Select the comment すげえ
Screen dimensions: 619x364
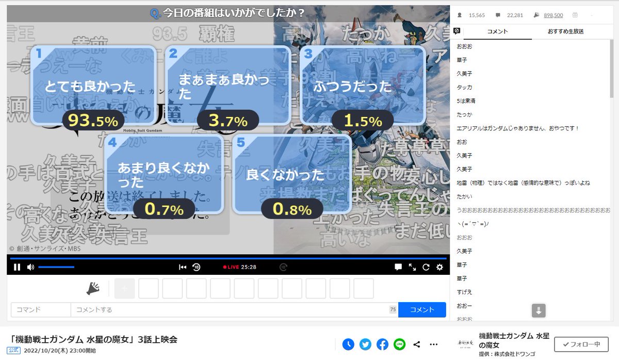(464, 292)
